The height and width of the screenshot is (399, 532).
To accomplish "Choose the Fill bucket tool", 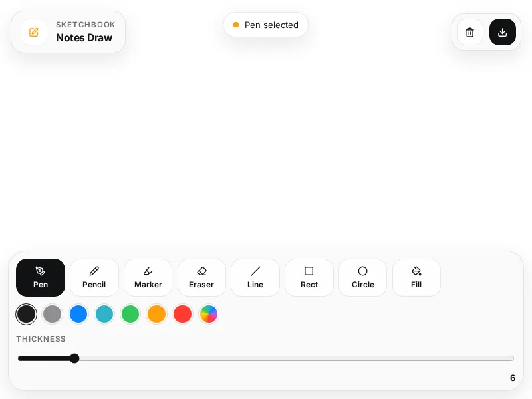I will [416, 277].
